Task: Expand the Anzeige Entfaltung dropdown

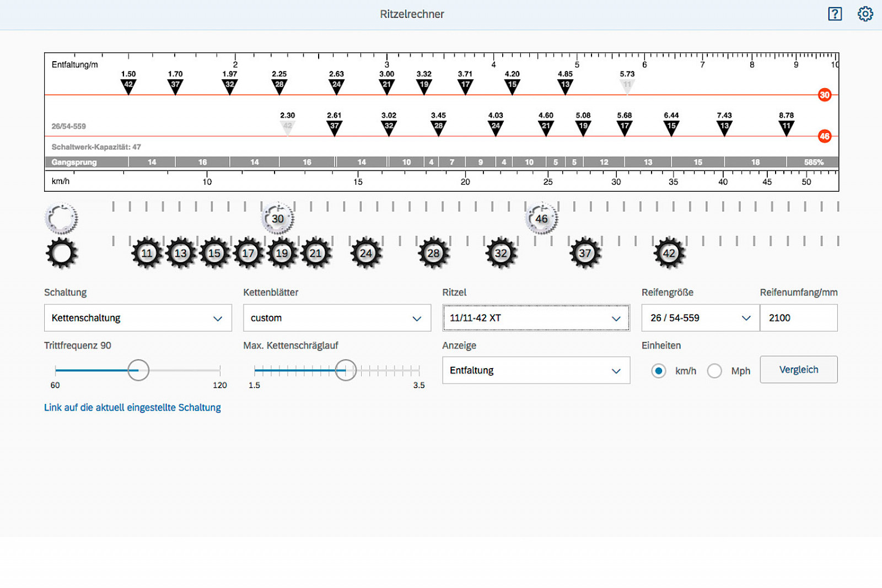Action: pyautogui.click(x=536, y=370)
